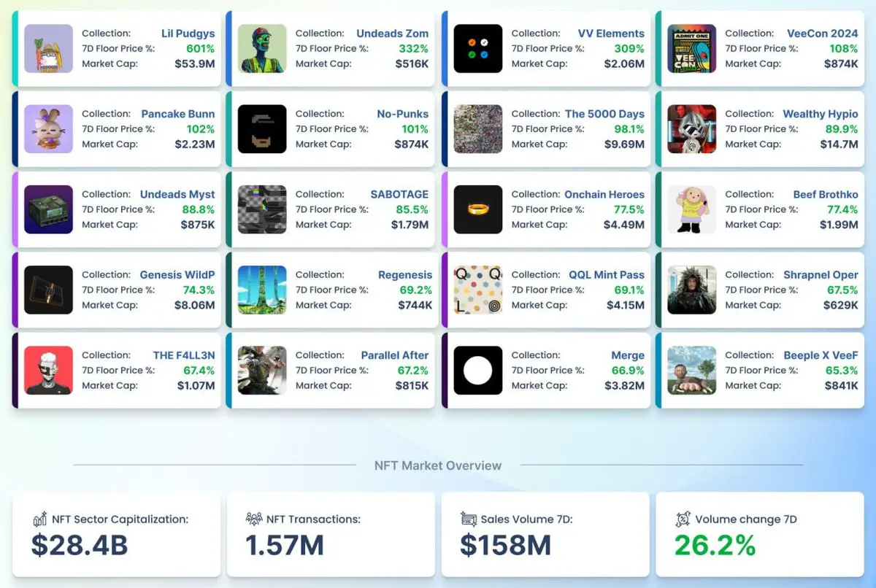Click the $28.4B capitalization figure
This screenshot has width=876, height=588.
[x=79, y=546]
